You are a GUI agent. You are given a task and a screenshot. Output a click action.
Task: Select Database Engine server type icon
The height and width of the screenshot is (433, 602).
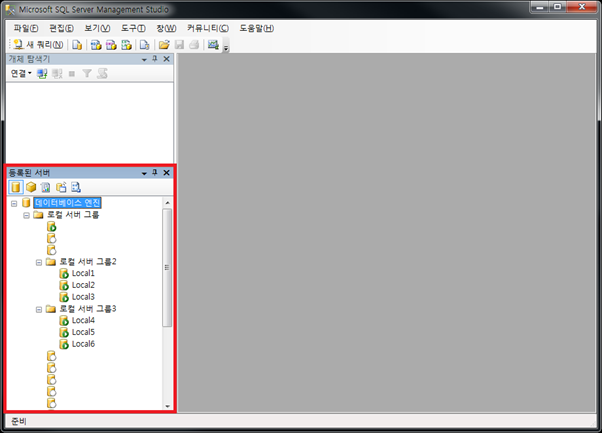pos(16,187)
